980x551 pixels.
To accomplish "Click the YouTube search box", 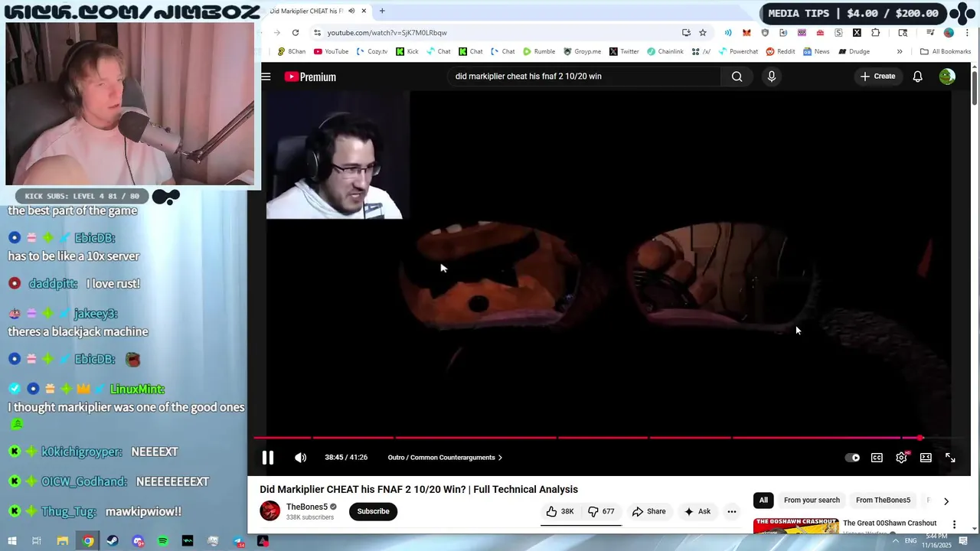I will coord(583,77).
